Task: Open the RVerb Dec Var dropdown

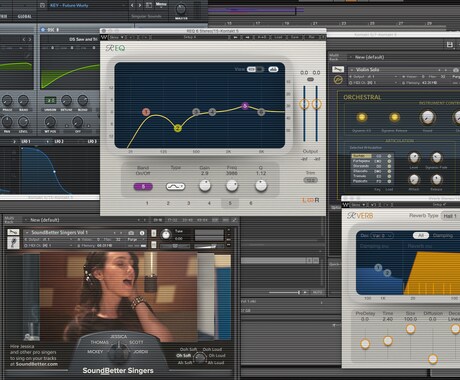Action: click(382, 235)
